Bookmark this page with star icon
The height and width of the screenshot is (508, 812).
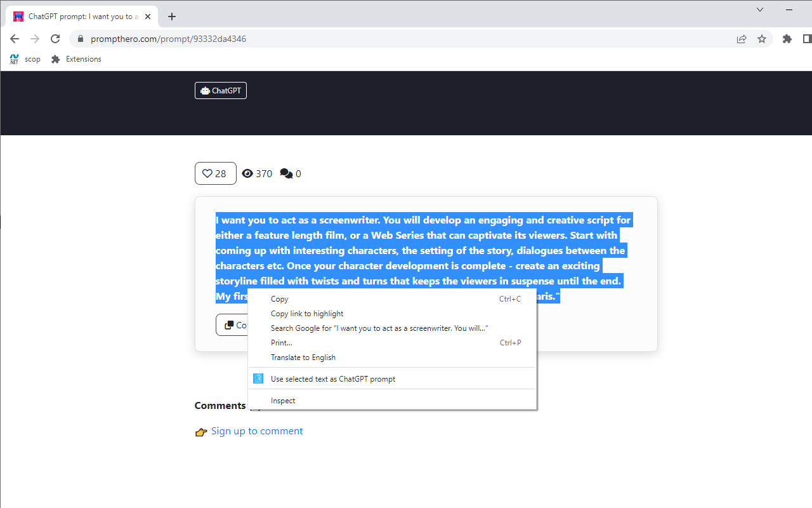coord(762,39)
